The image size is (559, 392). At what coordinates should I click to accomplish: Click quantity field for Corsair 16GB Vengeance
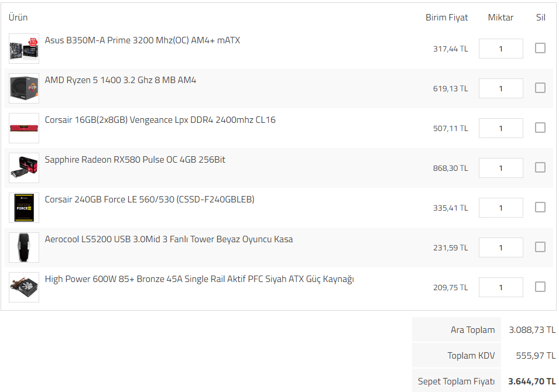[x=500, y=128]
